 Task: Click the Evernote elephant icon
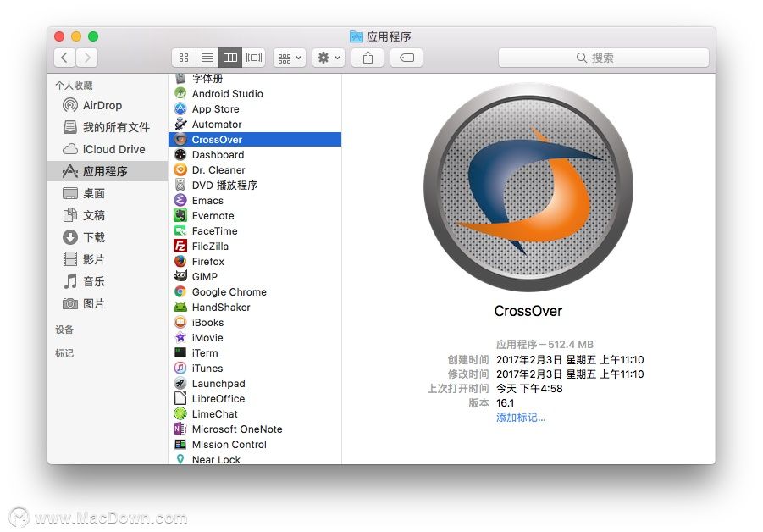[180, 215]
